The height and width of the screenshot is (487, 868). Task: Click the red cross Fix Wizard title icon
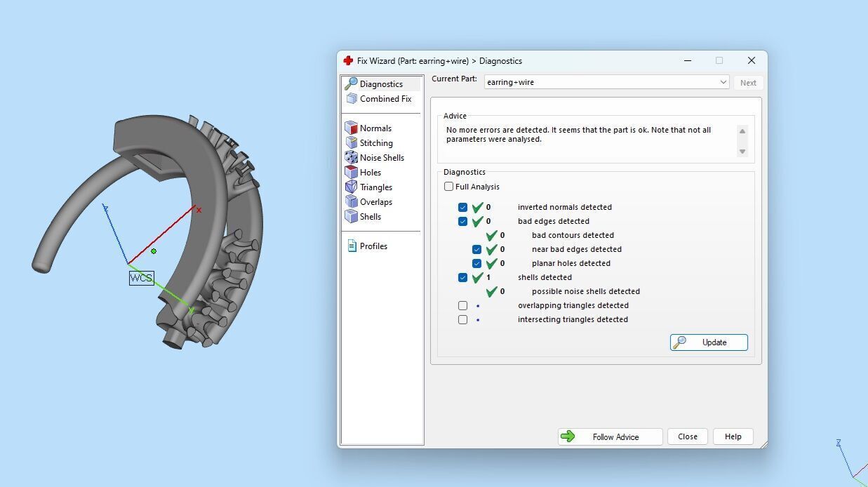point(348,61)
